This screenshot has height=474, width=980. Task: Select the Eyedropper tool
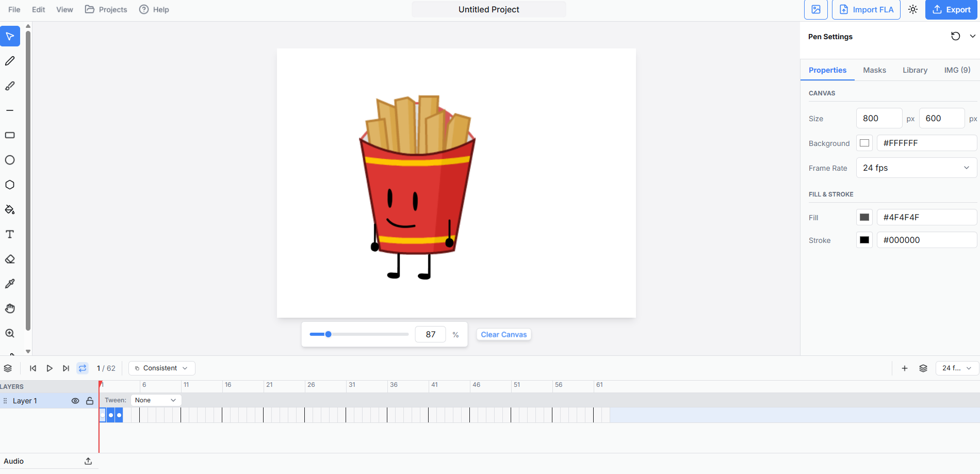[x=10, y=284]
